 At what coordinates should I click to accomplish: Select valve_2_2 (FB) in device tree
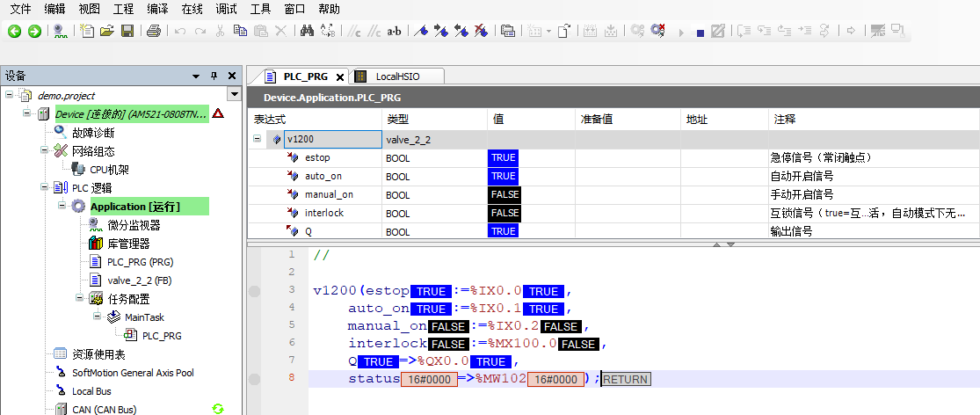coord(140,280)
